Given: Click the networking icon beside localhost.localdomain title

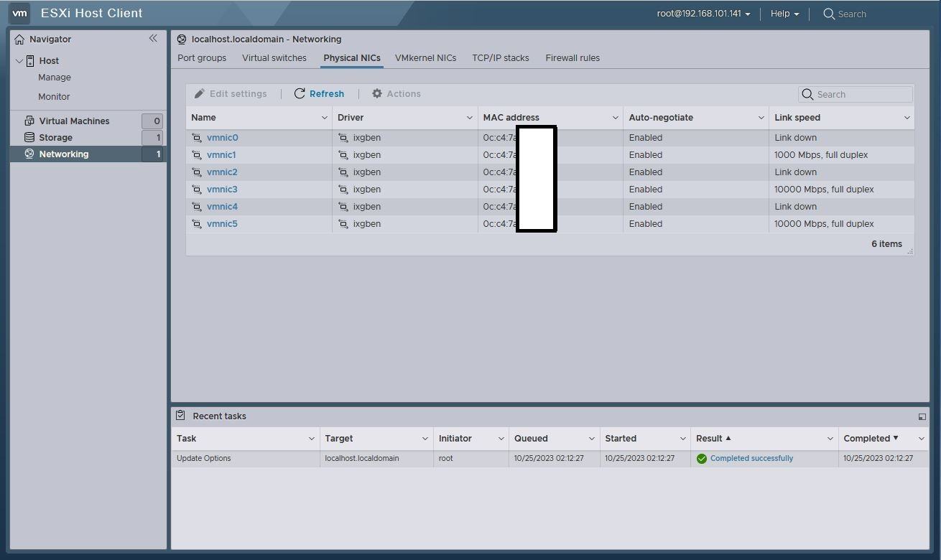Looking at the screenshot, I should [x=182, y=39].
